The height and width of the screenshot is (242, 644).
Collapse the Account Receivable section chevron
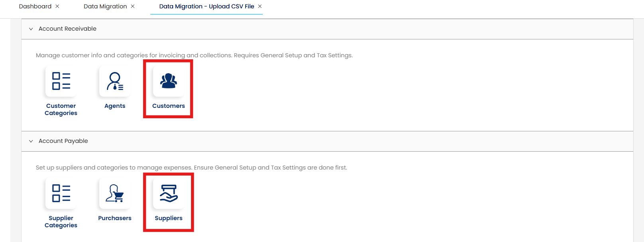[x=31, y=29]
